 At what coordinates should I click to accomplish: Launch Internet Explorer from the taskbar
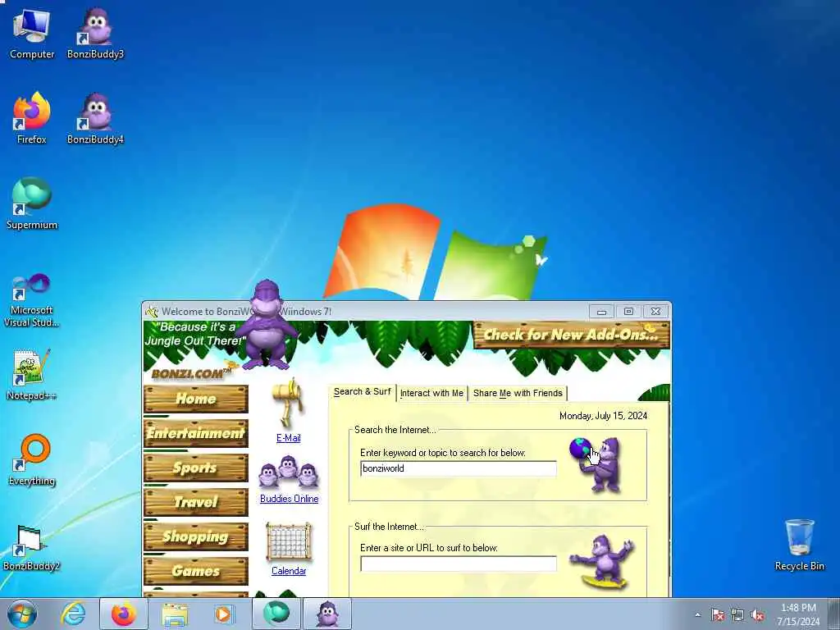pos(73,614)
